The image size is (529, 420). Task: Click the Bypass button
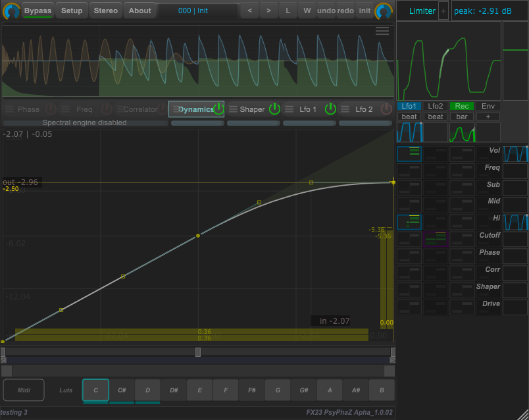tap(38, 11)
